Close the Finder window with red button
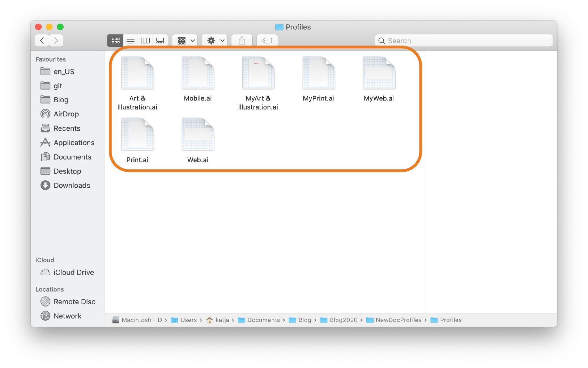588x368 pixels. pos(39,27)
